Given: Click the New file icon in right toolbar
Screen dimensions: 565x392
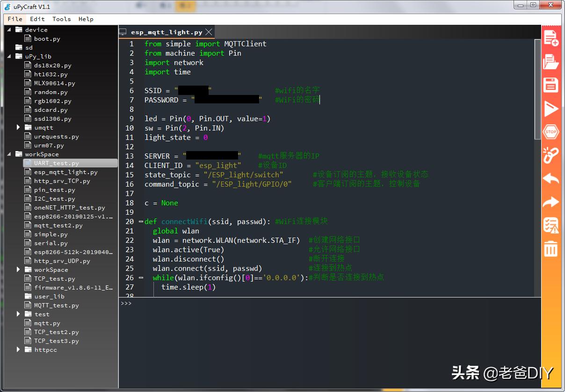Looking at the screenshot, I should (551, 38).
